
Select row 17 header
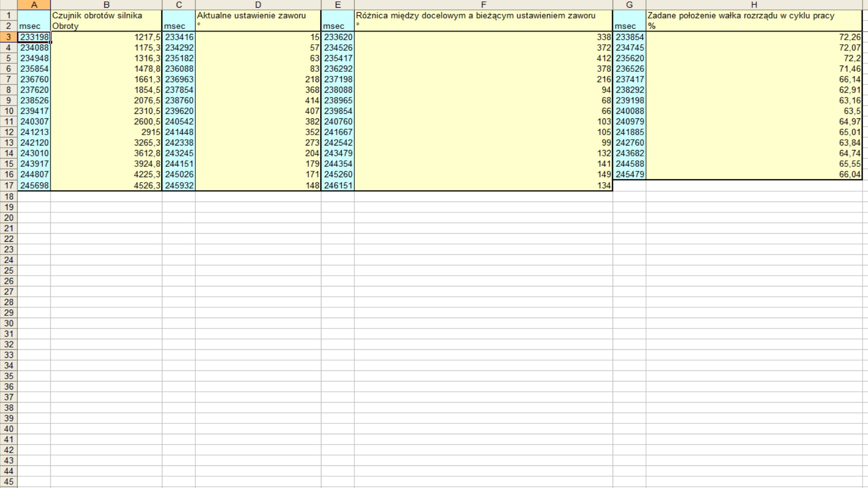[9, 185]
